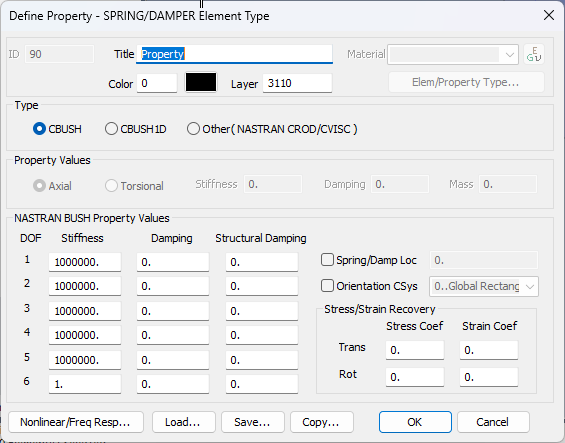The image size is (565, 443).
Task: Click the Trans Stress Coef field
Action: 415,350
